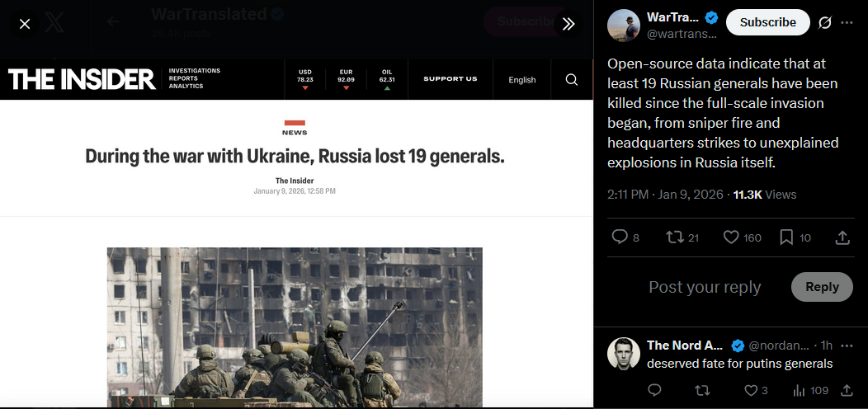Open the post's three-dot more menu

847,23
